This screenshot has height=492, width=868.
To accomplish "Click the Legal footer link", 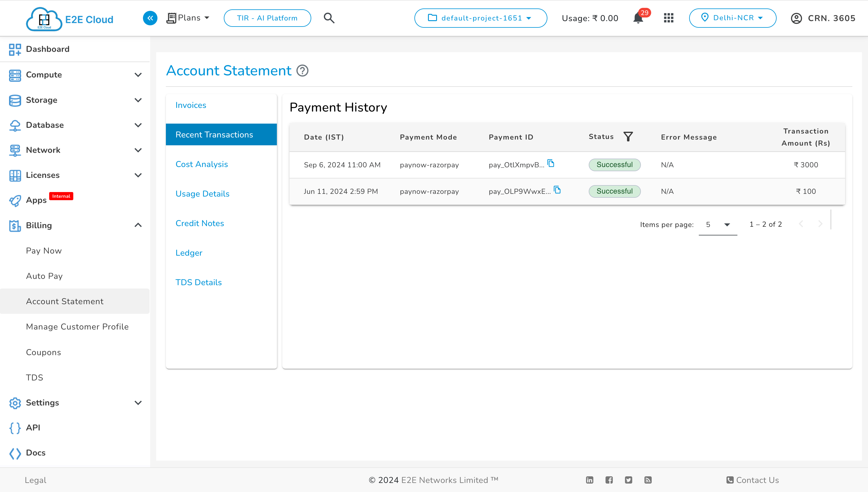I will click(x=36, y=480).
